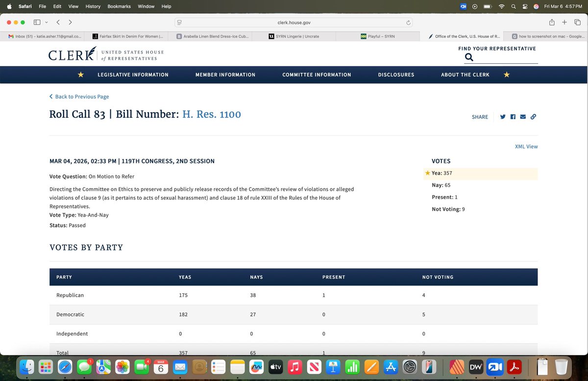The width and height of the screenshot is (588, 381).
Task: Open Adobe Acrobat from the Dock
Action: click(514, 366)
